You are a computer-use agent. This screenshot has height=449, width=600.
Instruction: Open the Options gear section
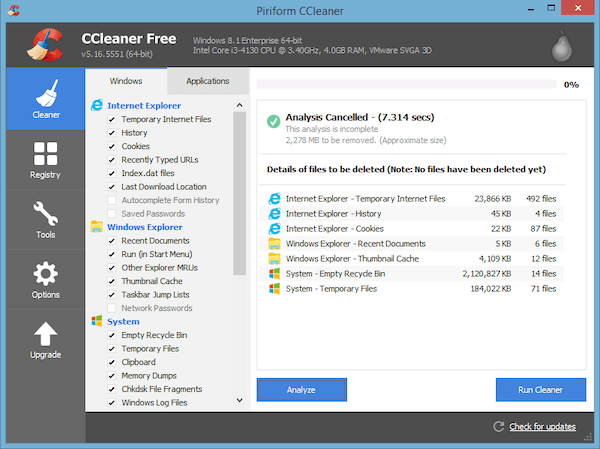[46, 280]
